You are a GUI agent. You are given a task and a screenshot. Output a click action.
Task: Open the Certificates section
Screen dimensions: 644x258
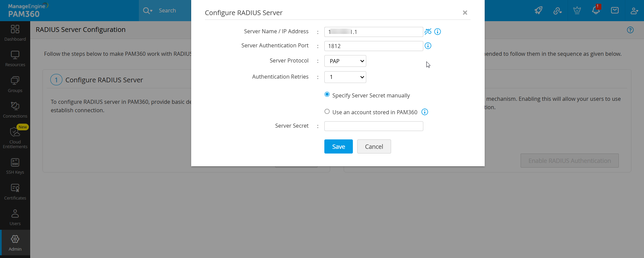click(x=15, y=191)
